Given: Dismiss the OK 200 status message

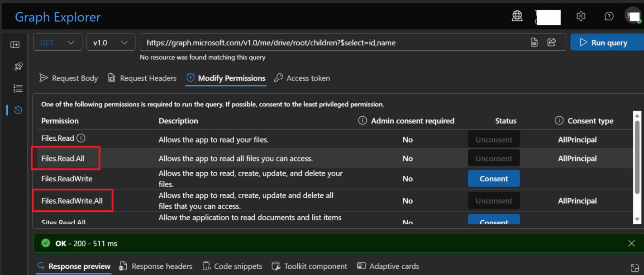Looking at the screenshot, I should (631, 243).
